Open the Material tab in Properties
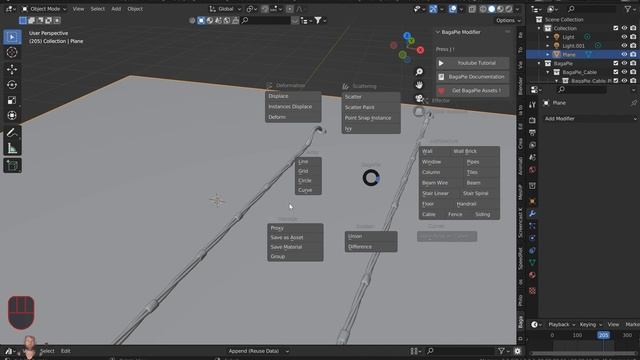 pyautogui.click(x=532, y=275)
